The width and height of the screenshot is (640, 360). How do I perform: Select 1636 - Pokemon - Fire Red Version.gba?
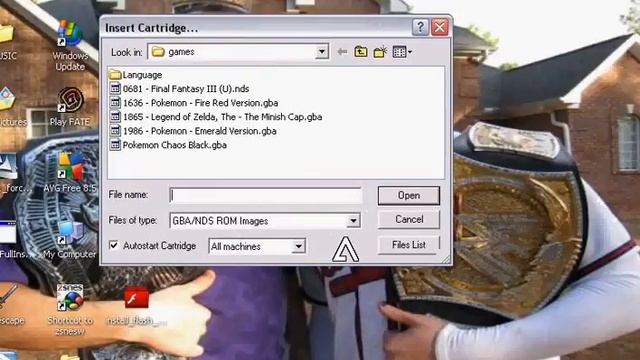pos(194,103)
